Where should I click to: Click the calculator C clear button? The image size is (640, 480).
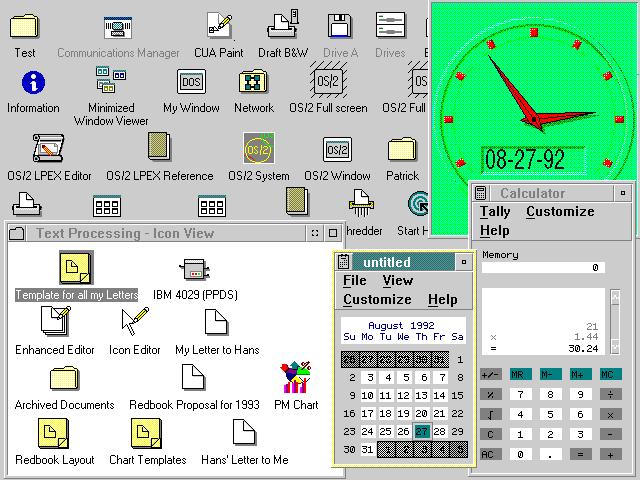point(491,434)
